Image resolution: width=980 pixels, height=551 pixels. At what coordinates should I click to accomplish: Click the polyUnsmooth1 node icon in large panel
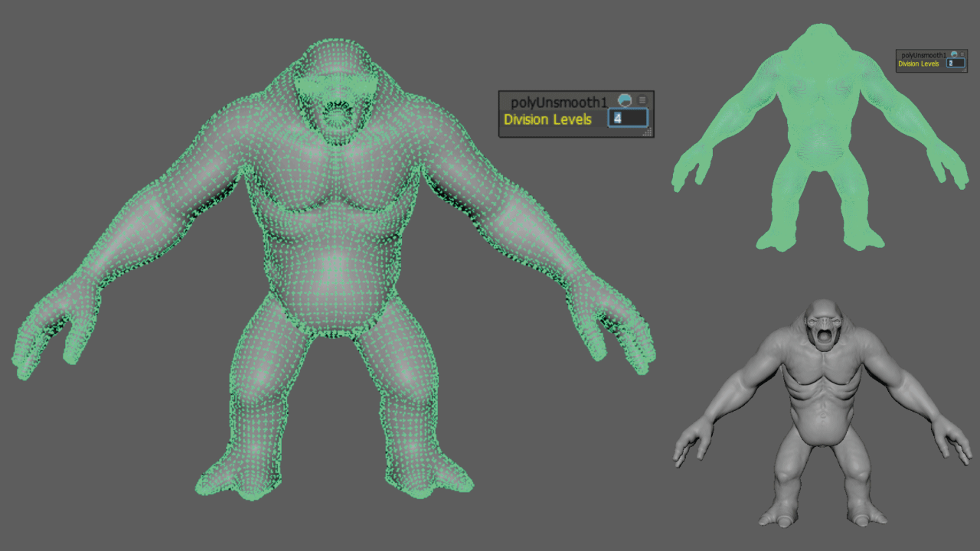(x=625, y=100)
